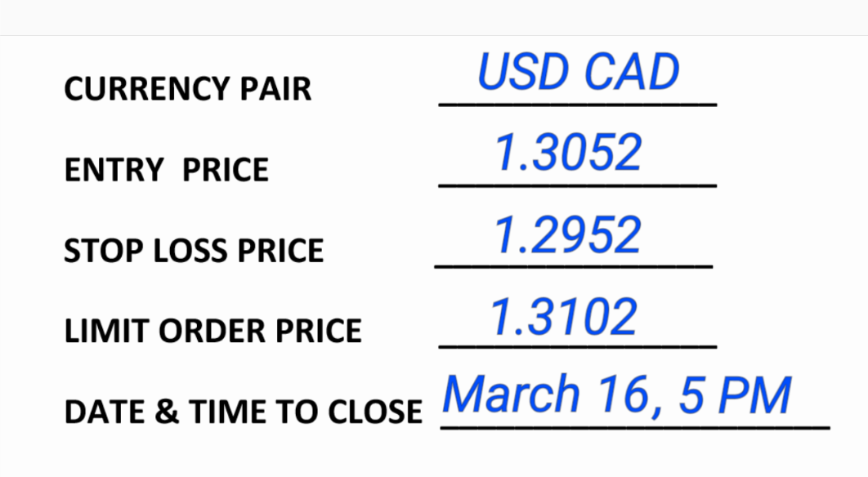Click the STOP LOSS PRICE label

(194, 250)
